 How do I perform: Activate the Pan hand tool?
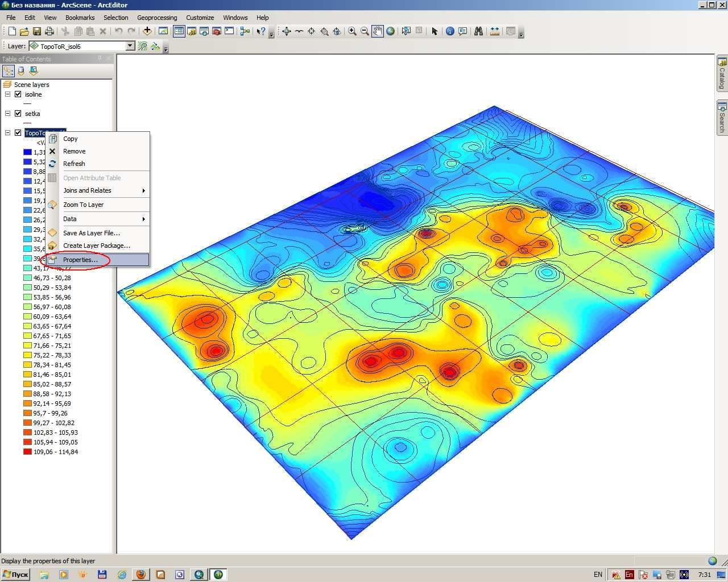(x=378, y=31)
